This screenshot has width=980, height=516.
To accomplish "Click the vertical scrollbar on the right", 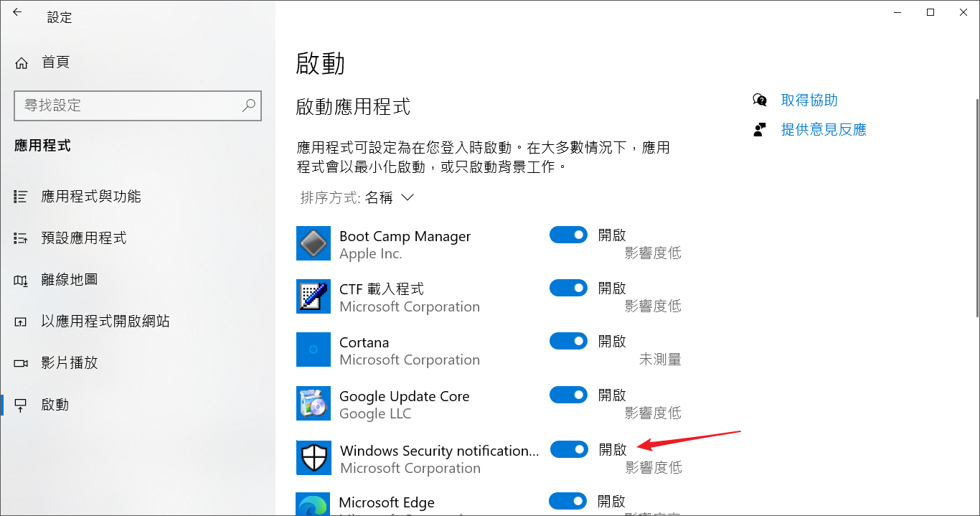I will [x=976, y=208].
